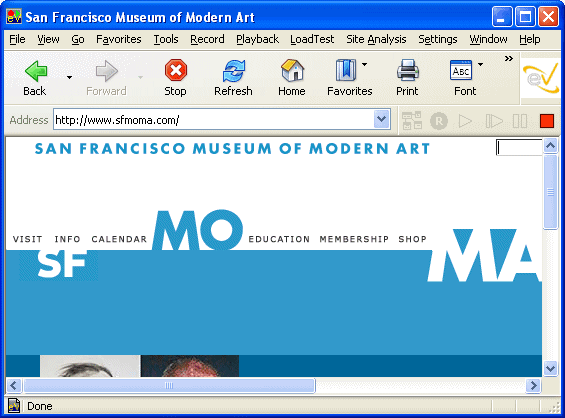Open the CALENDAR link on the page
565x418 pixels.
119,239
